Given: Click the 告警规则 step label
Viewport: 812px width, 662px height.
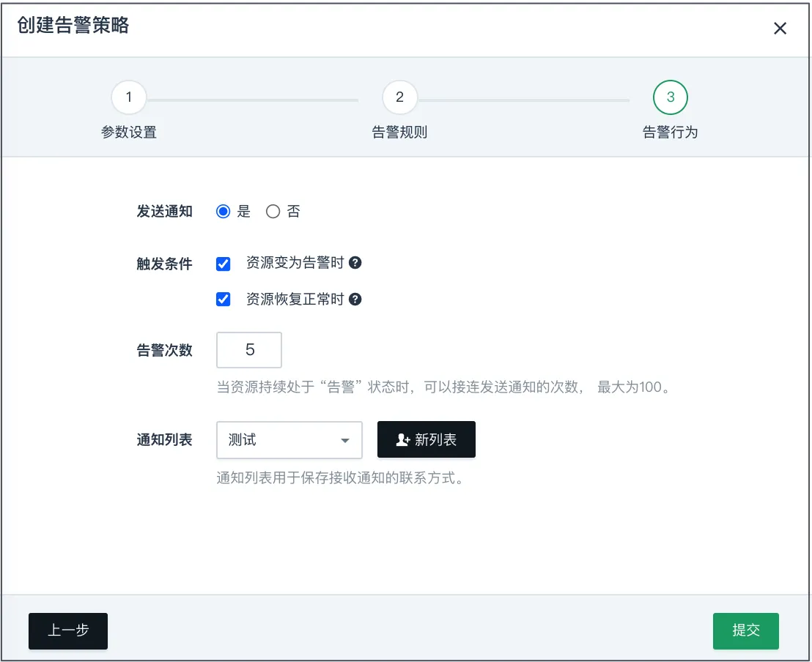Looking at the screenshot, I should coord(400,133).
